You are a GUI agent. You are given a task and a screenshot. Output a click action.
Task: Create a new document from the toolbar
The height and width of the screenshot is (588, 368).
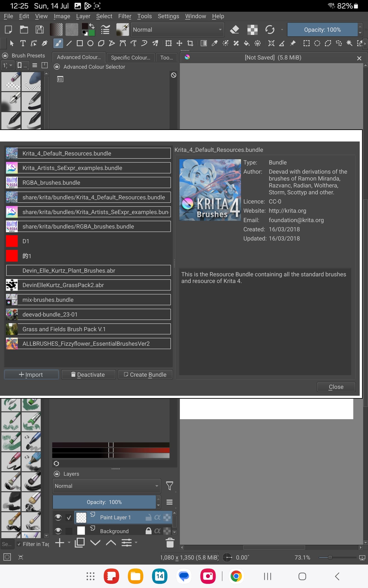click(x=8, y=30)
